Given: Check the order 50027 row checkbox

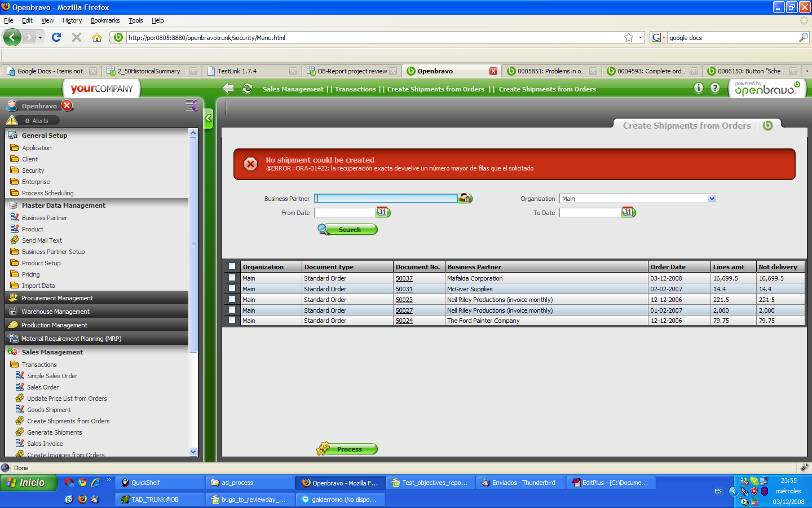Looking at the screenshot, I should tap(232, 310).
